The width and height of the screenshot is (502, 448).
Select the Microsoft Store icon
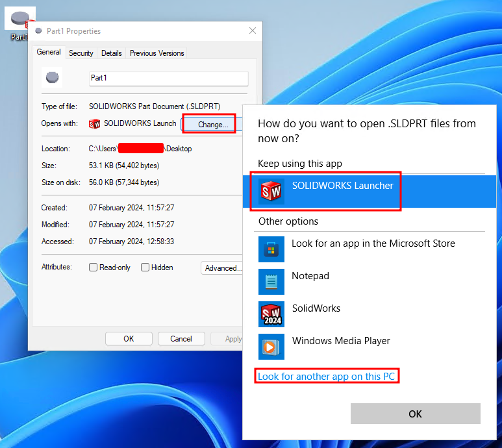[271, 249]
